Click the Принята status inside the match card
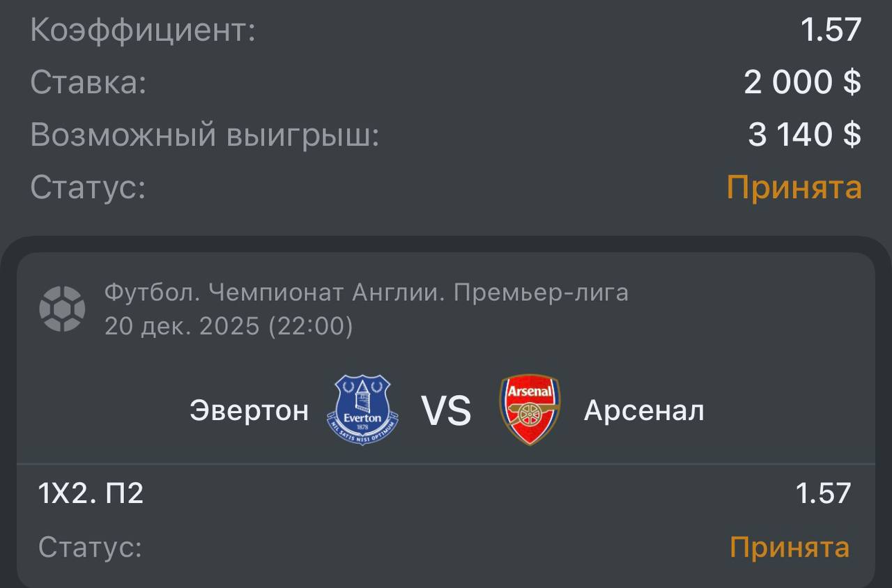This screenshot has width=892, height=588. pos(790,548)
